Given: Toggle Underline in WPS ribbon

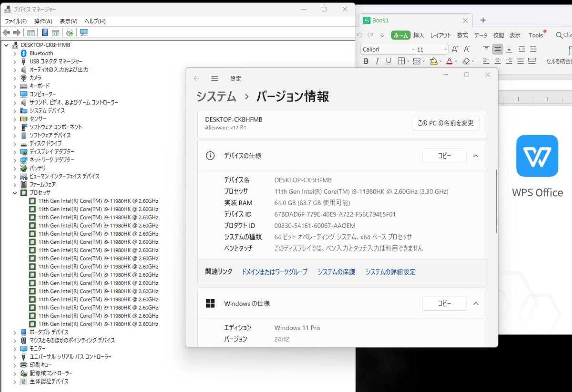Looking at the screenshot, I should point(388,61).
